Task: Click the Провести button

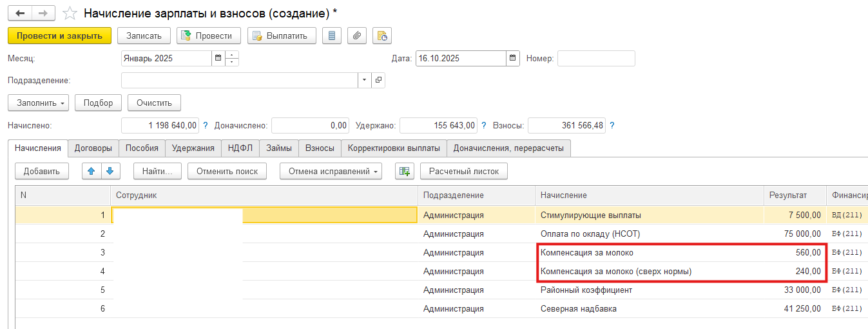Action: pyautogui.click(x=209, y=35)
